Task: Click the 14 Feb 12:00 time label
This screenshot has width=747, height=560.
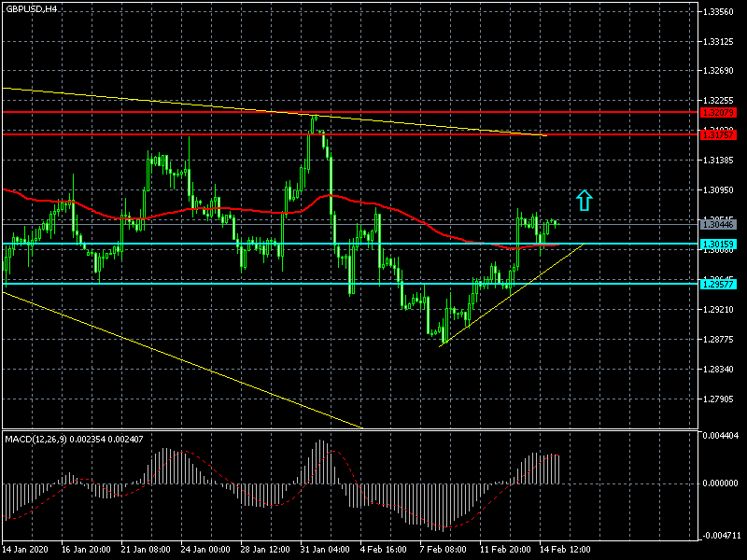Action: pos(564,549)
